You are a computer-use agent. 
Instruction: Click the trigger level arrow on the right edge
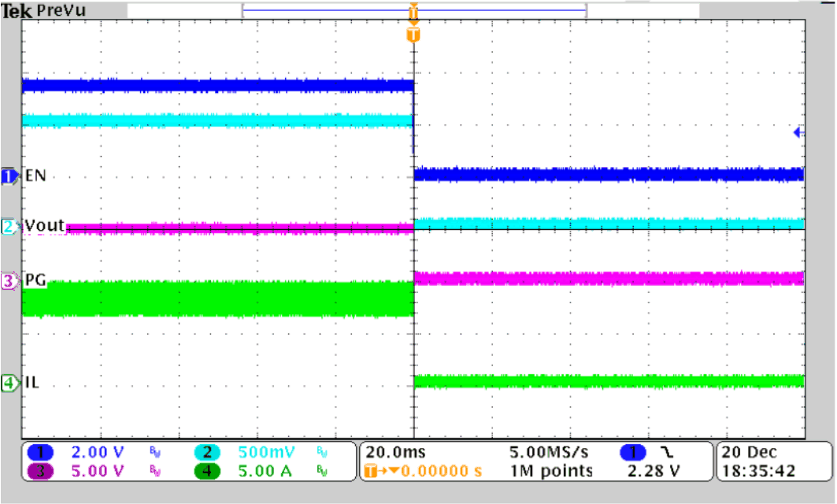800,134
